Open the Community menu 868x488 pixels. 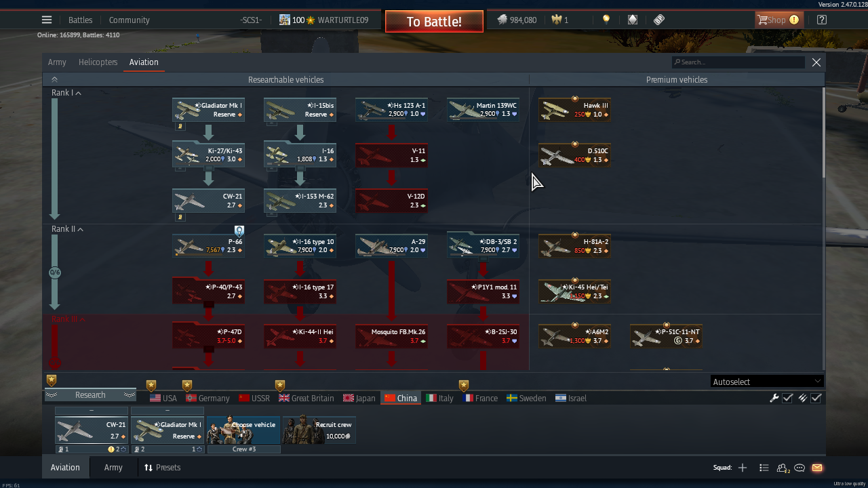129,20
